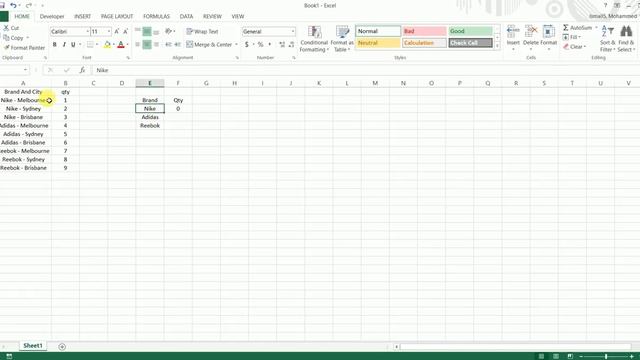The width and height of the screenshot is (640, 360).
Task: Switch to the HOME tab
Action: 22,16
